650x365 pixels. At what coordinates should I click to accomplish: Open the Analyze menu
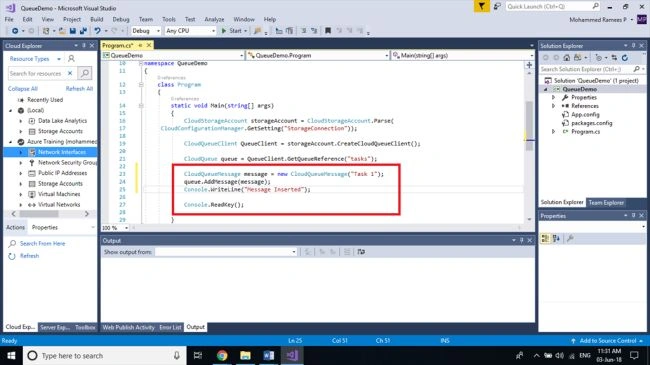[214, 19]
